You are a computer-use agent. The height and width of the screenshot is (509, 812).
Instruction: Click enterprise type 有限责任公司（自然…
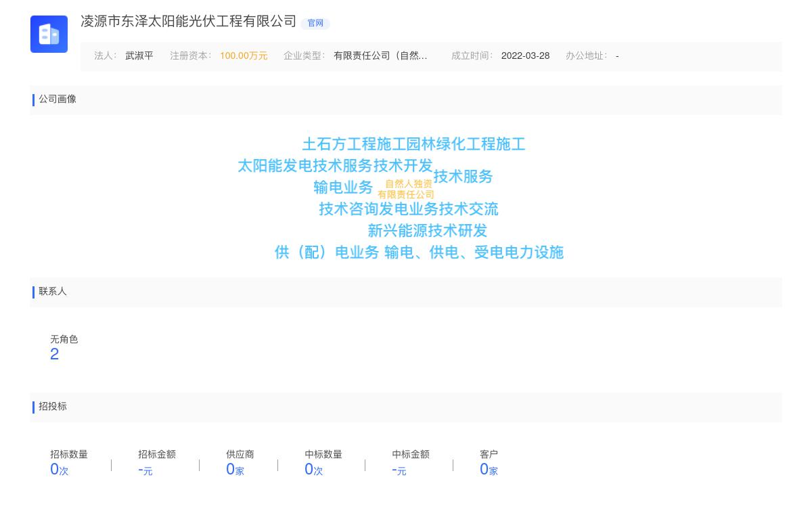tap(380, 56)
